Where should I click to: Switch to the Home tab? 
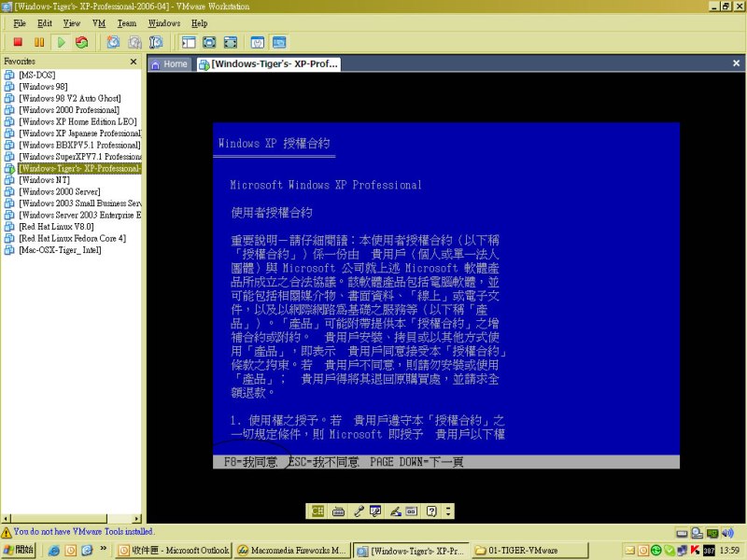170,64
